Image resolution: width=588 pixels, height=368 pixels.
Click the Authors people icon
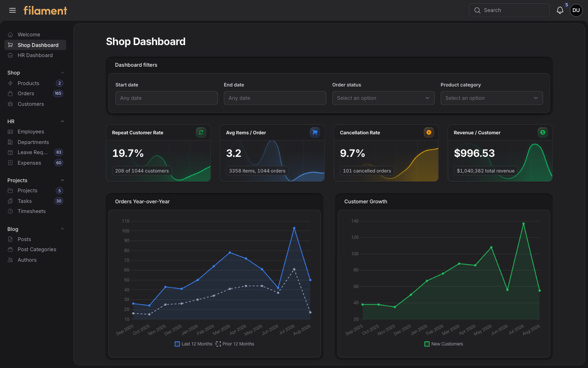11,260
